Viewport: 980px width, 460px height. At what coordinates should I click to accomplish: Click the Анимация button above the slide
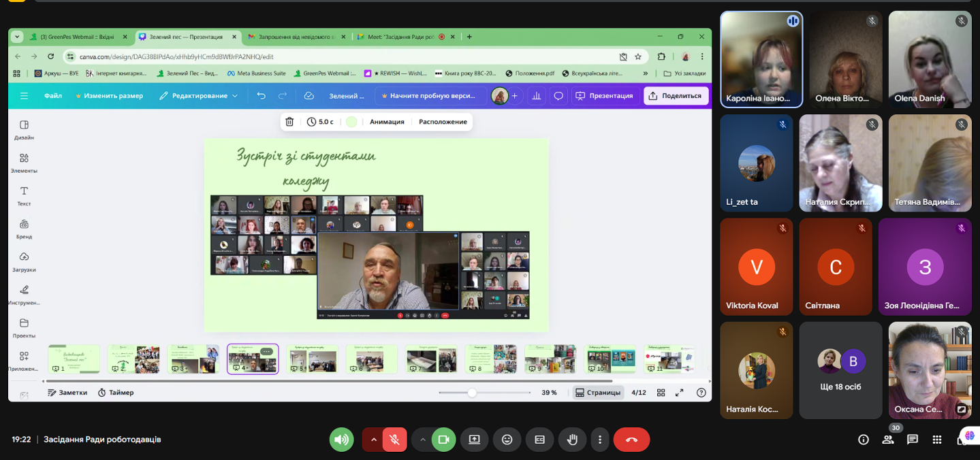387,122
